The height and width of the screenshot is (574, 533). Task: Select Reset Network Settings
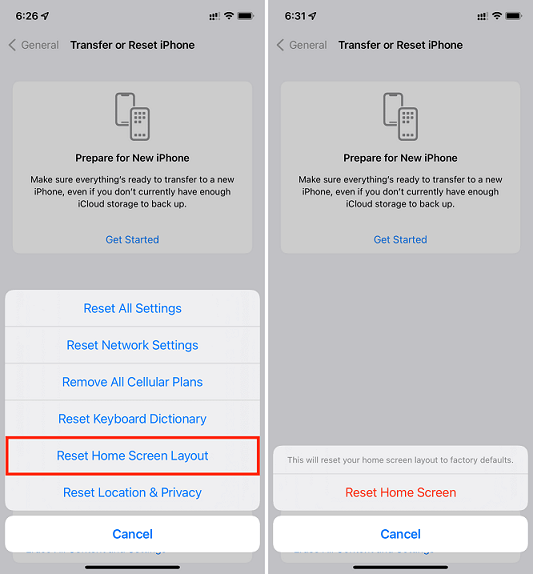(x=133, y=345)
